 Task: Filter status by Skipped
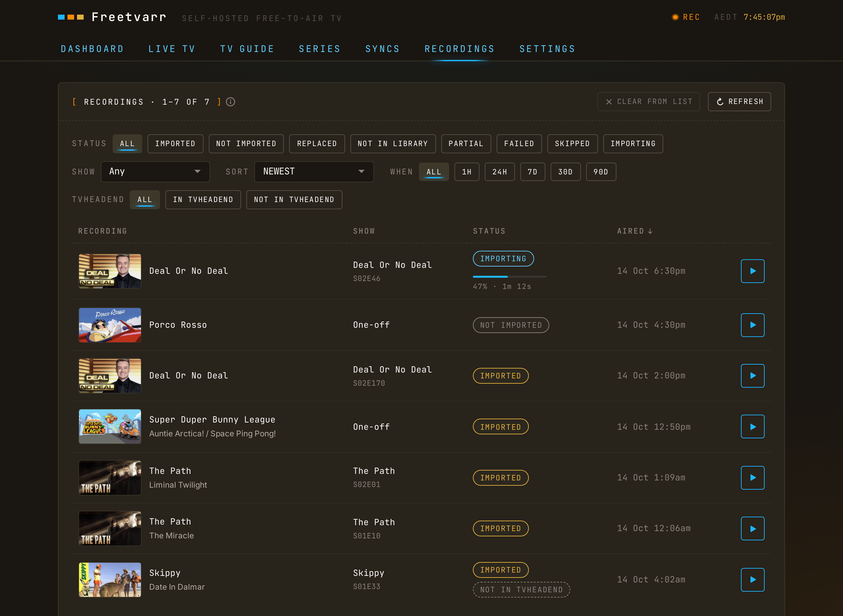point(572,143)
